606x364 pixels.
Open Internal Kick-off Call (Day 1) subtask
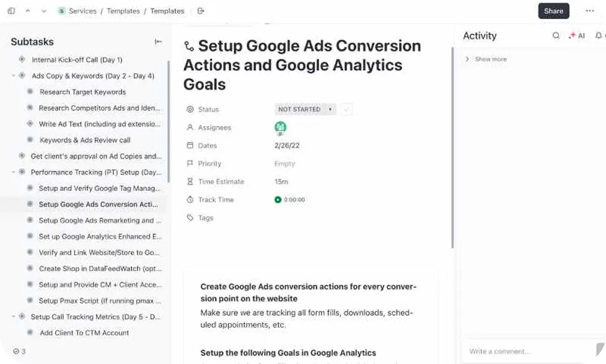click(x=77, y=60)
